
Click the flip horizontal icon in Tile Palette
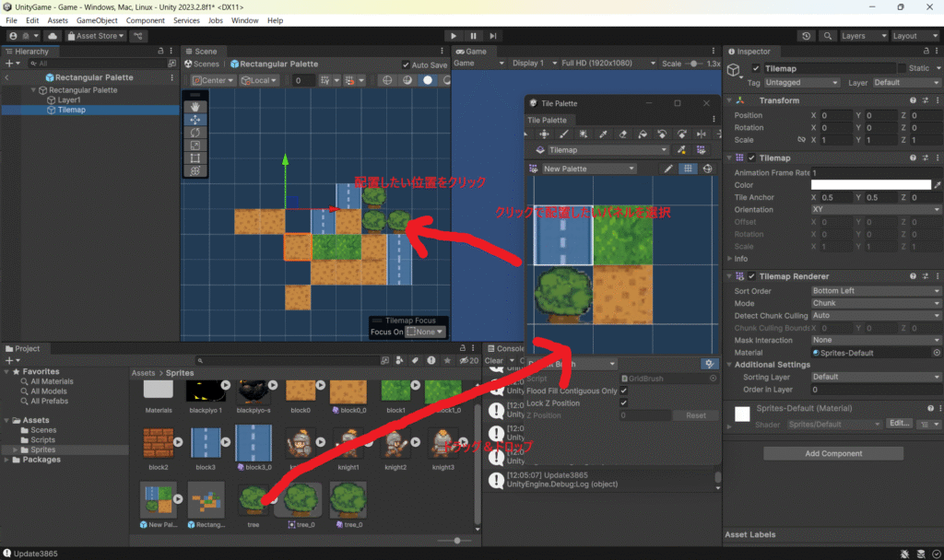click(x=702, y=134)
